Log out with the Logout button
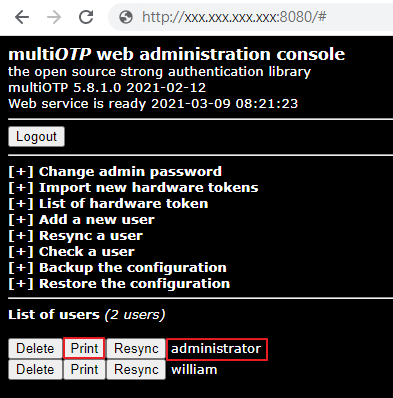 (x=36, y=137)
